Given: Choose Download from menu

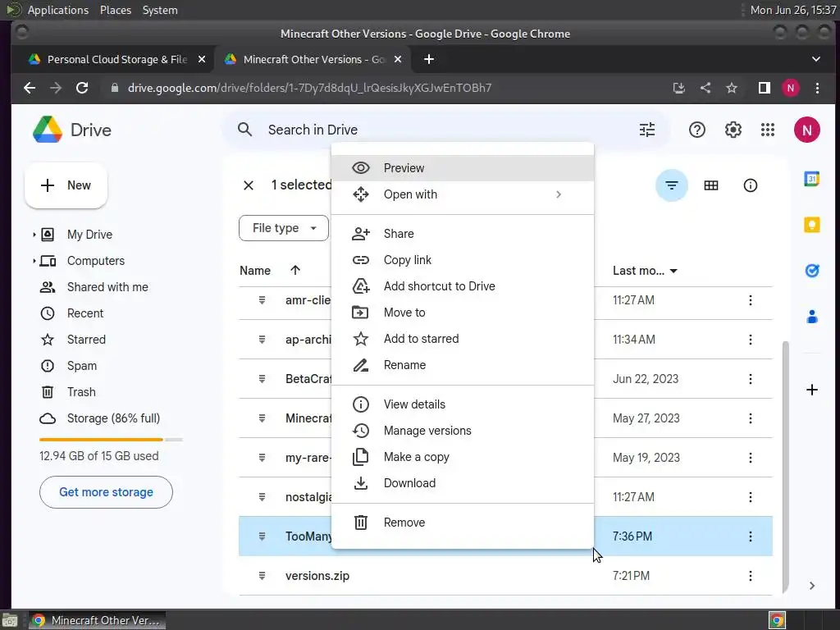Looking at the screenshot, I should click(463, 483).
